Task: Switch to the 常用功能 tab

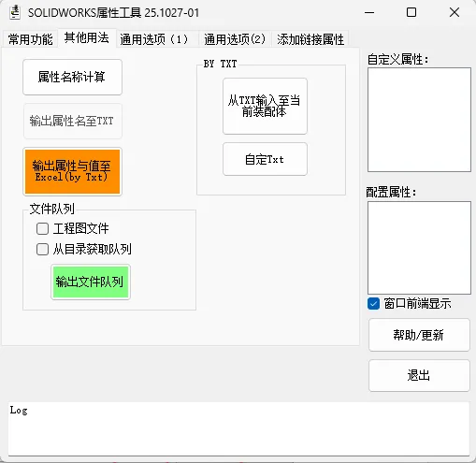Action: pyautogui.click(x=30, y=39)
